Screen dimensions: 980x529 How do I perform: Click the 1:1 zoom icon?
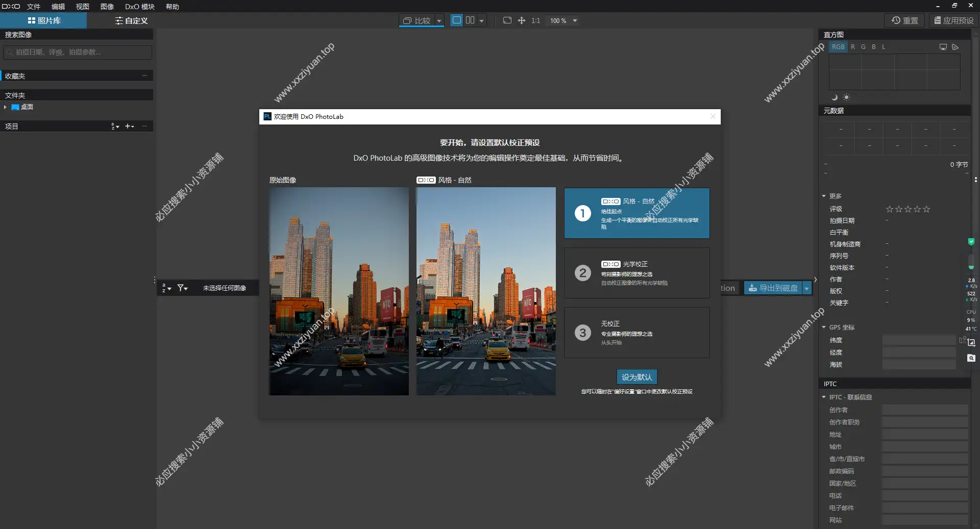tap(535, 20)
